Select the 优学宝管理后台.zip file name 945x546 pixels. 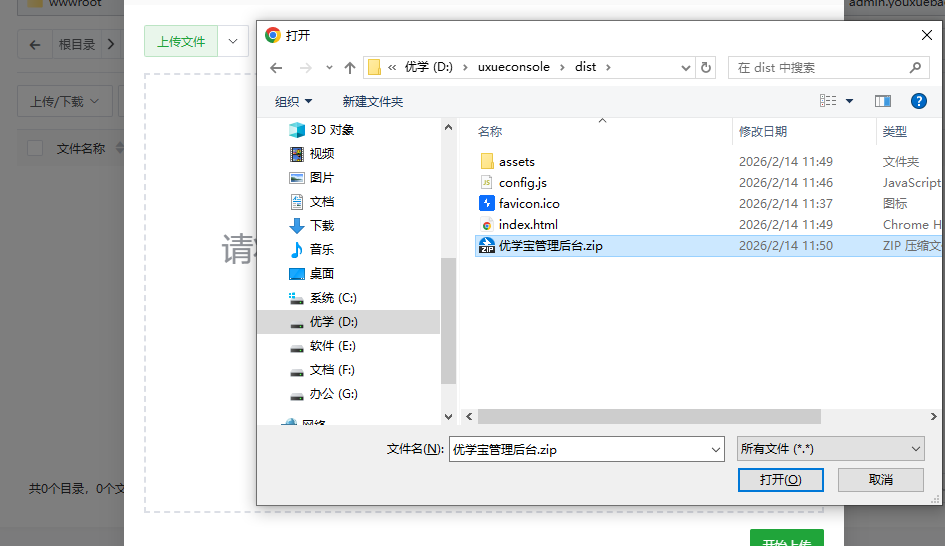click(550, 245)
